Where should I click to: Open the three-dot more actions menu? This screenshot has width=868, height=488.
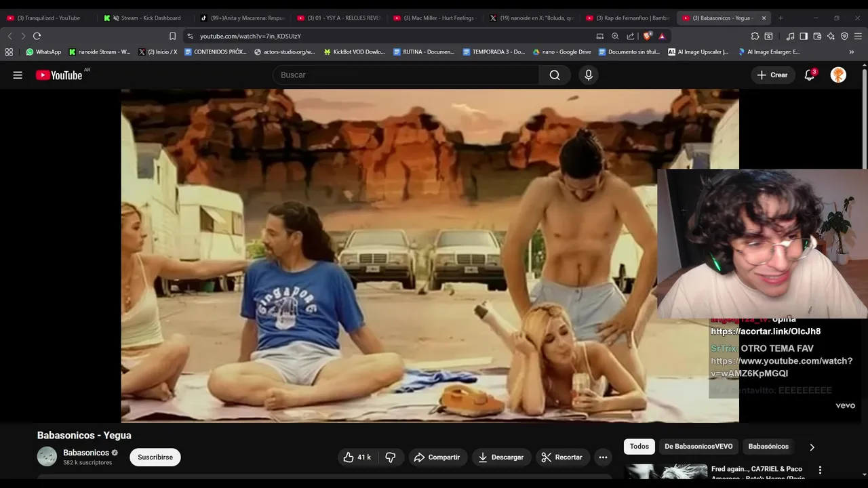coord(603,457)
